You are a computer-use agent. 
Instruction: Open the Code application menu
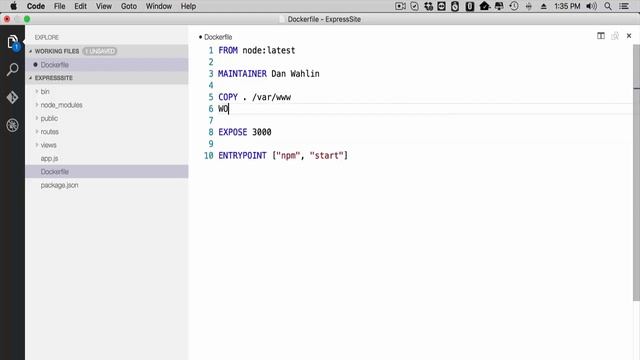pyautogui.click(x=36, y=6)
